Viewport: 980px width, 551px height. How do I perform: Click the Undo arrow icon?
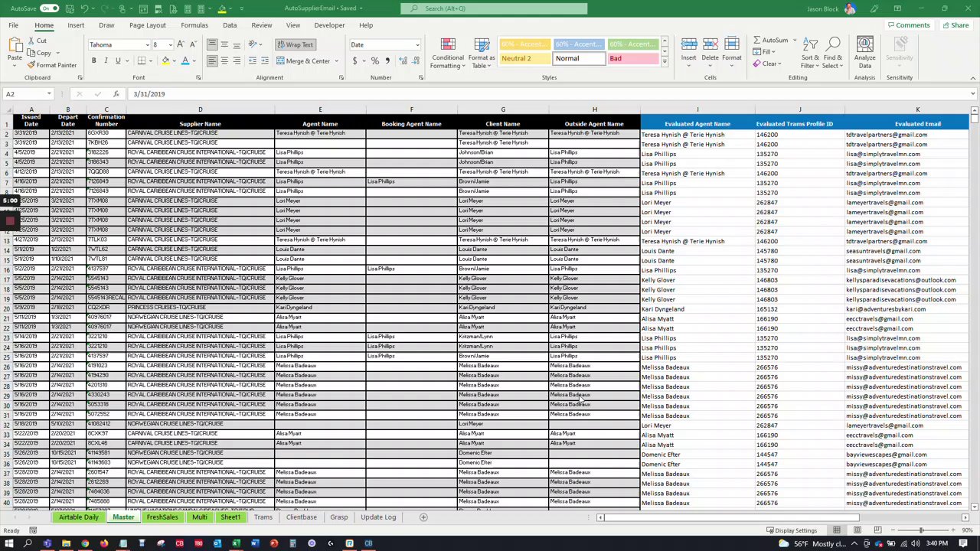click(84, 8)
